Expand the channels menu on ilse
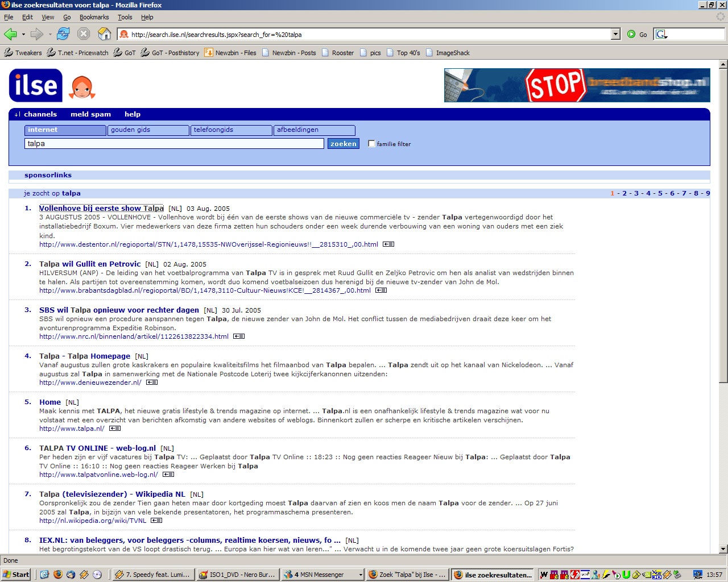The width and height of the screenshot is (728, 582). pos(36,114)
